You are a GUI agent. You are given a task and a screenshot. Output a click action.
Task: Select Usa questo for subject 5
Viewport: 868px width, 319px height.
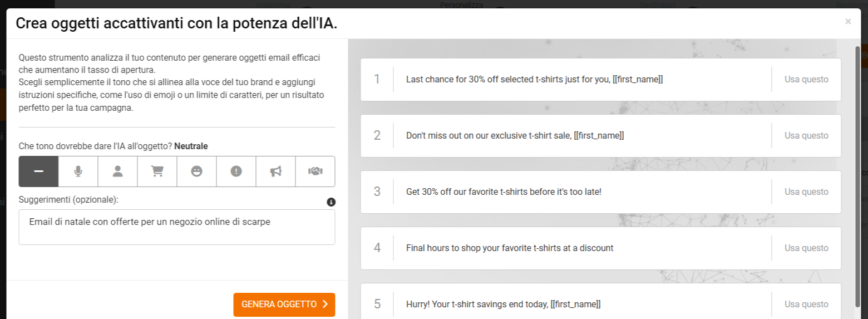[x=806, y=305]
